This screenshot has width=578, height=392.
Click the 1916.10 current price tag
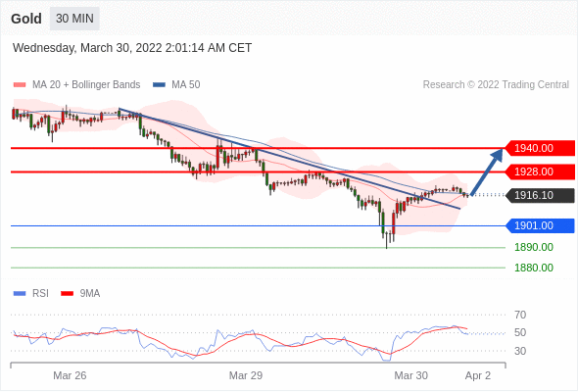point(540,195)
